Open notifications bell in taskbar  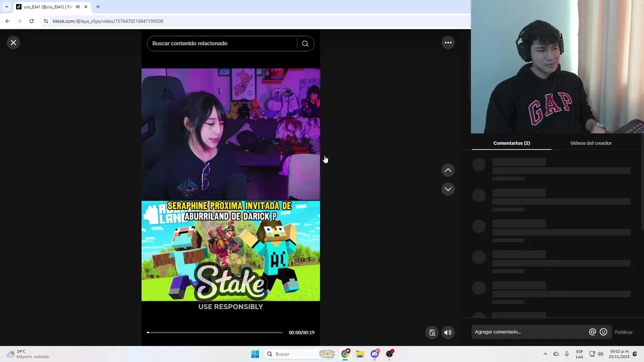(x=635, y=354)
